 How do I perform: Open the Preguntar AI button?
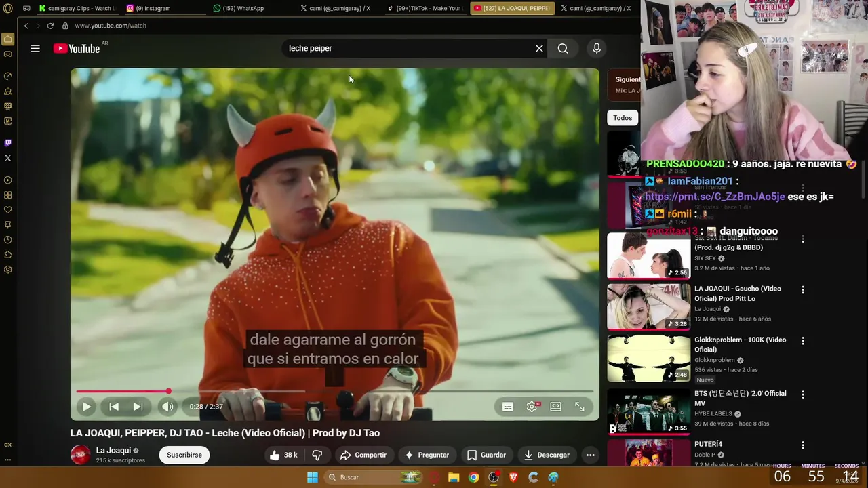coord(427,455)
